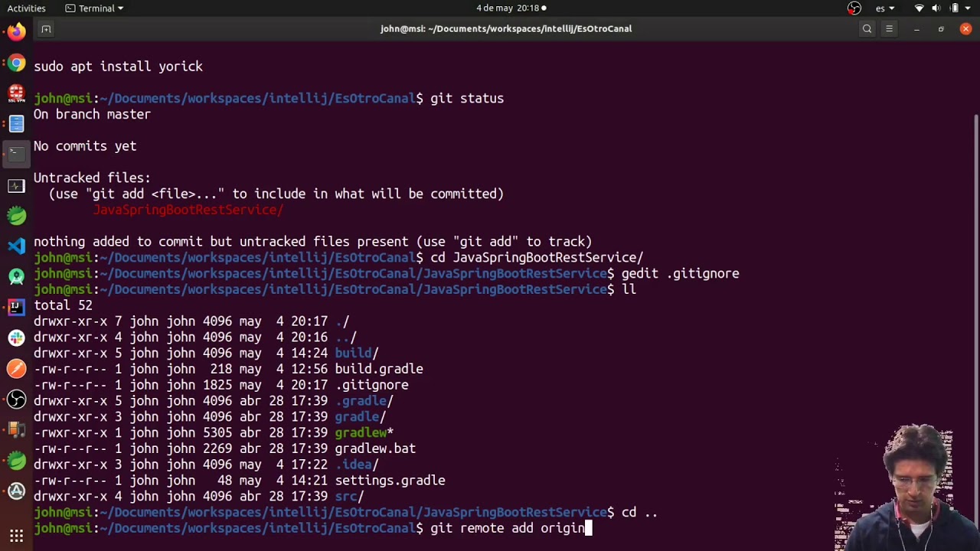Open Firefox from the dock
Viewport: 980px width, 551px height.
(x=16, y=32)
